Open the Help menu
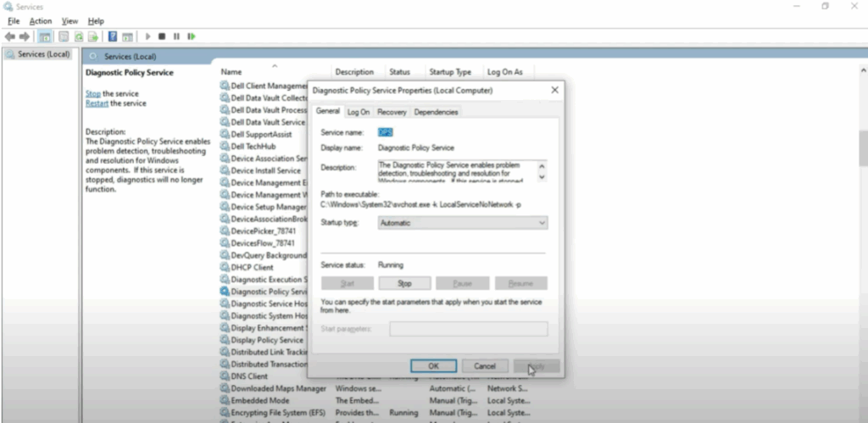The image size is (868, 423). coord(96,21)
